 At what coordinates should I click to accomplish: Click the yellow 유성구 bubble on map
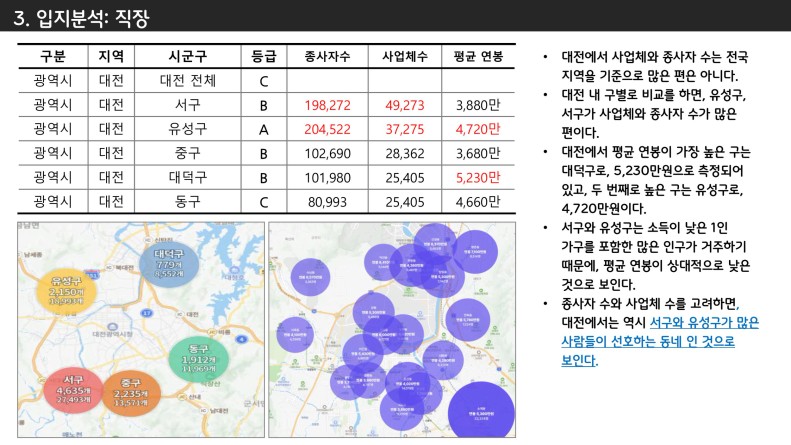[x=67, y=289]
